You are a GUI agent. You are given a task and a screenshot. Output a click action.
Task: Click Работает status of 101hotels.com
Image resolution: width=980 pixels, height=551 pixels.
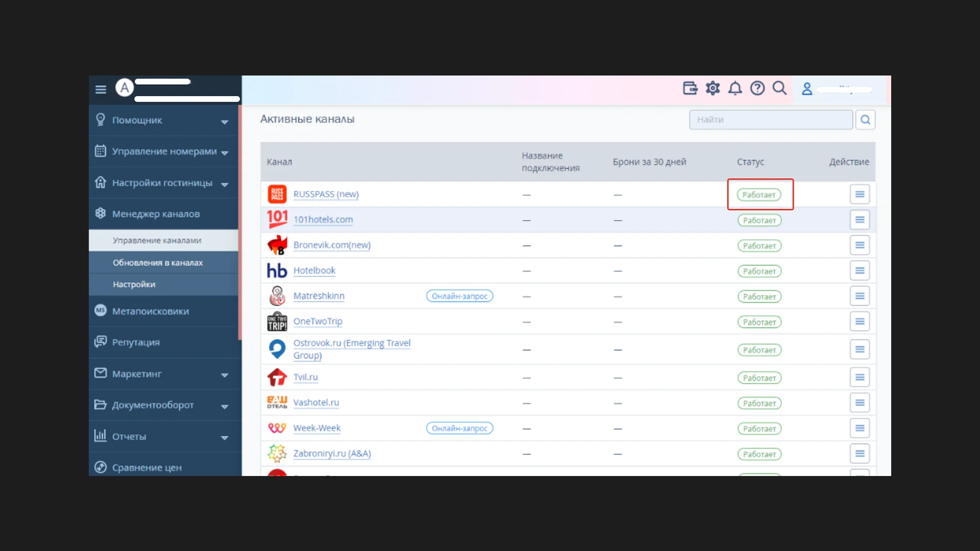(759, 220)
